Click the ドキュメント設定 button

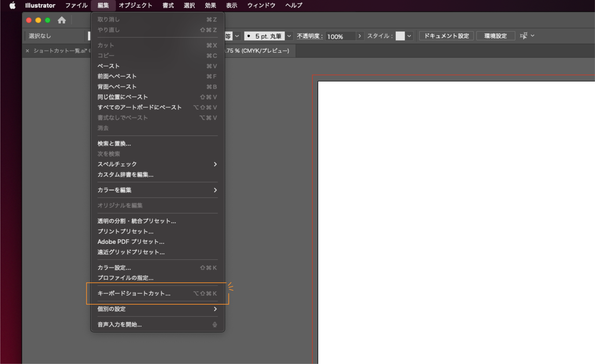(x=446, y=36)
